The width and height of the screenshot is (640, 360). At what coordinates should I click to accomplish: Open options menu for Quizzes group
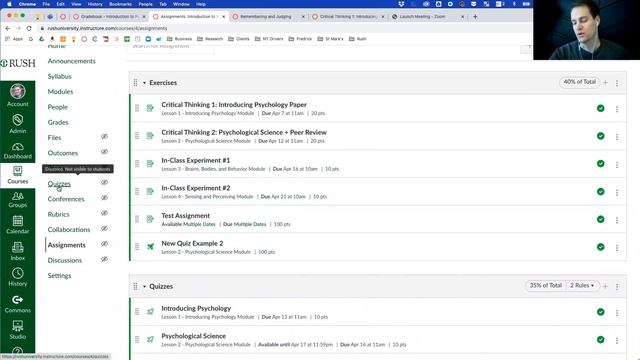617,287
